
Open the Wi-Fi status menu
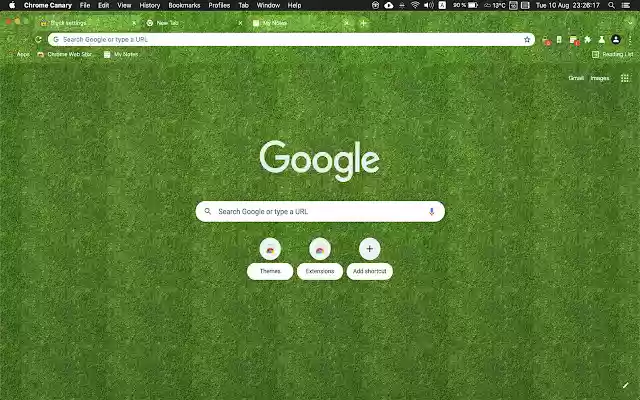click(x=415, y=5)
